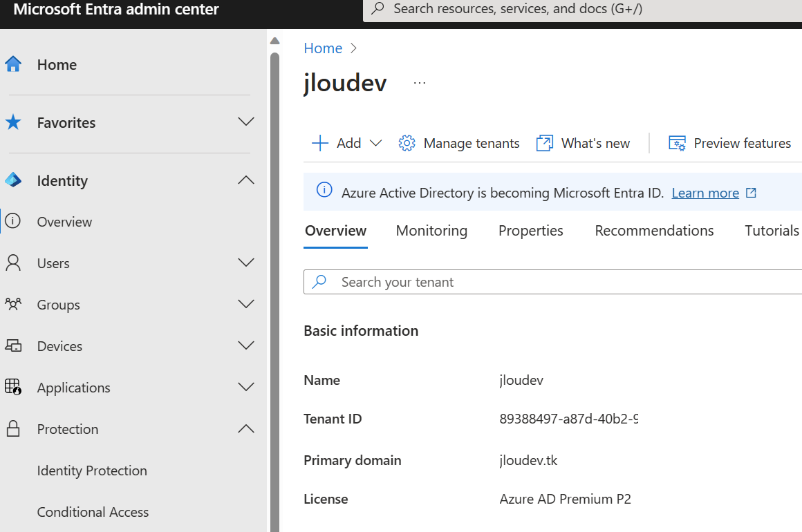Click the Learn more link
The width and height of the screenshot is (802, 532).
705,193
